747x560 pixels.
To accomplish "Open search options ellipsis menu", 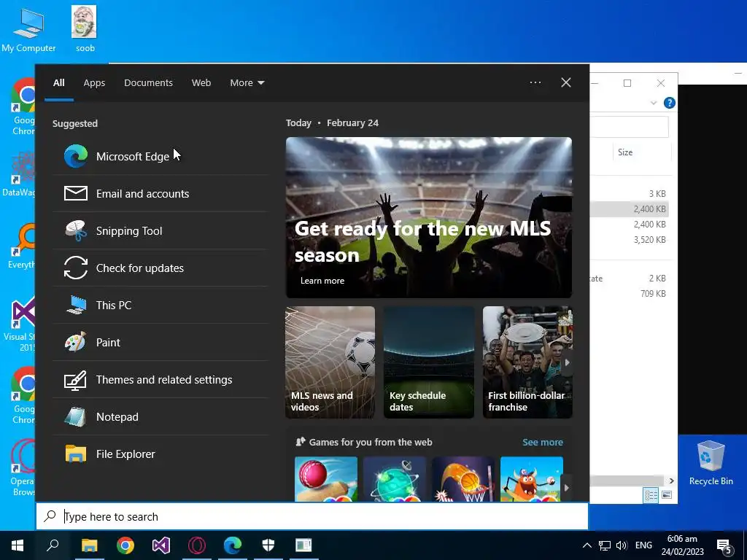I will click(x=535, y=83).
